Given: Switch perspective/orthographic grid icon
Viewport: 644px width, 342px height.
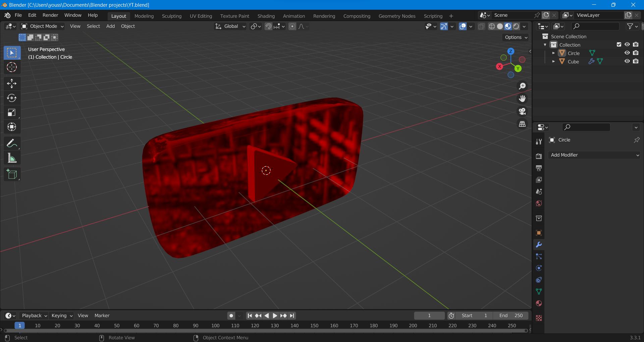Looking at the screenshot, I should tap(522, 124).
